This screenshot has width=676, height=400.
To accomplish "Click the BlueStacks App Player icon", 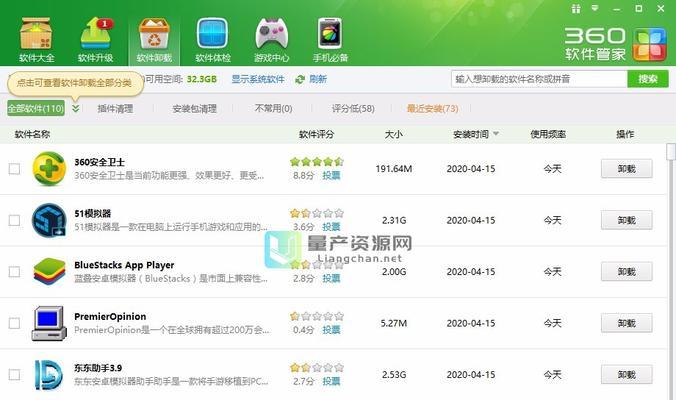I will point(49,272).
